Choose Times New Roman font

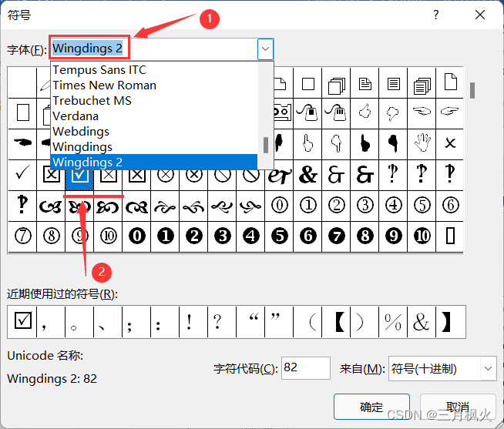[154, 85]
